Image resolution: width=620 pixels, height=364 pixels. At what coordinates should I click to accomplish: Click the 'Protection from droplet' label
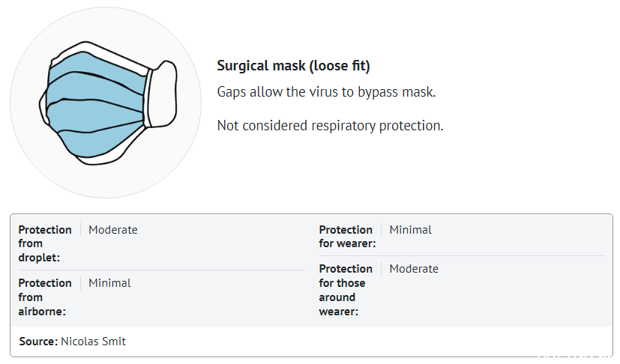45,243
